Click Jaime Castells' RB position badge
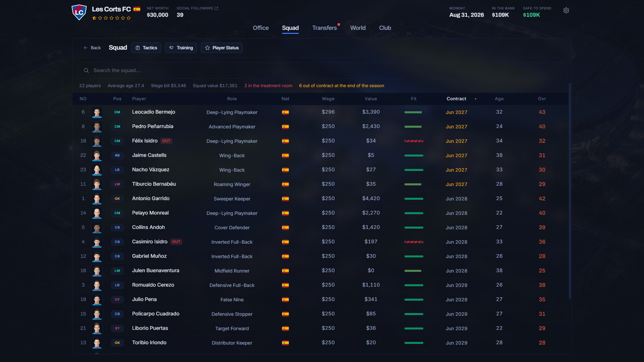This screenshot has width=644, height=362. click(x=117, y=156)
